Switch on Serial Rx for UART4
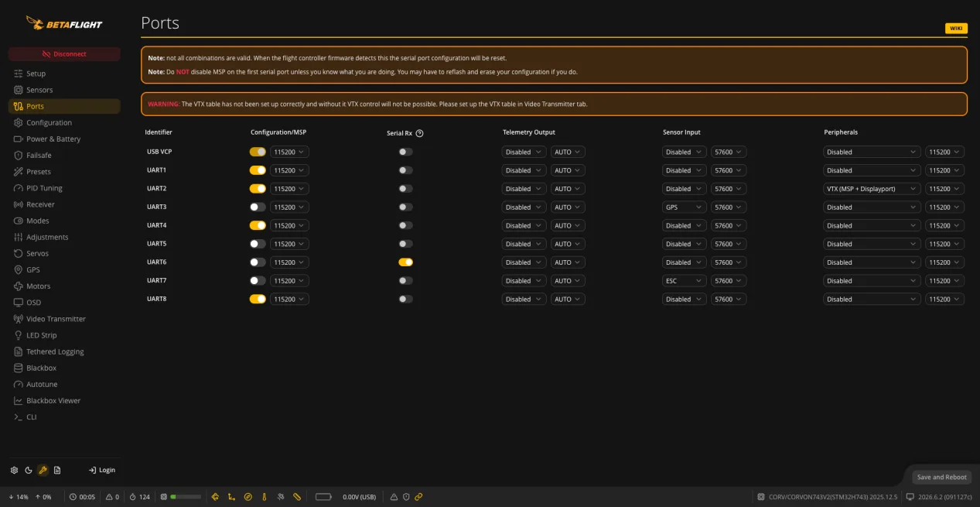The image size is (980, 507). pos(405,225)
